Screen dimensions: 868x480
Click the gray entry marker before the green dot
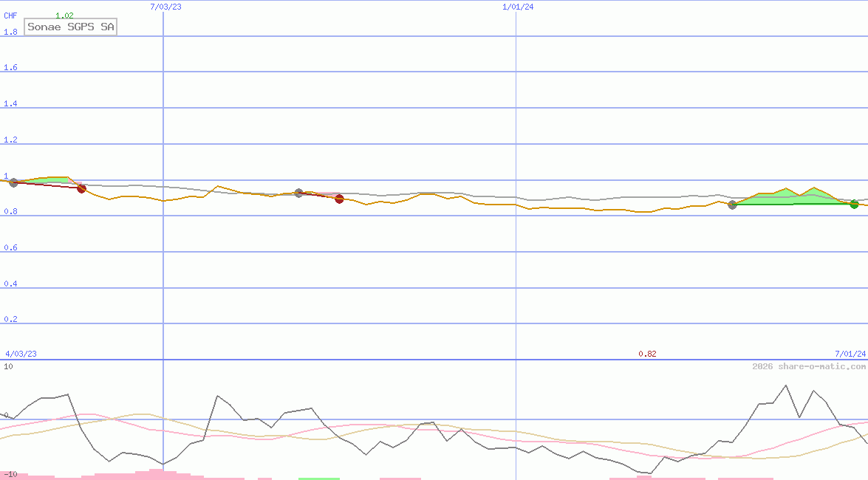pyautogui.click(x=732, y=205)
